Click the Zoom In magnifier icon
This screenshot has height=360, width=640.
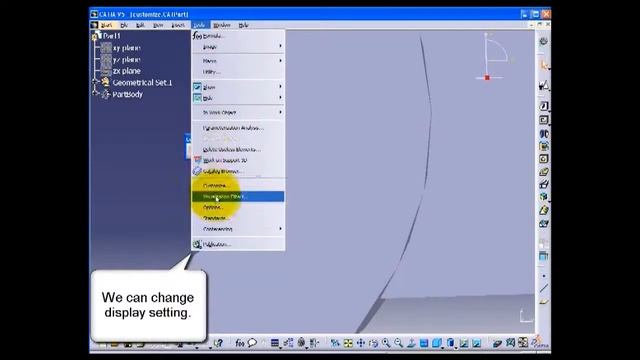[x=386, y=343]
